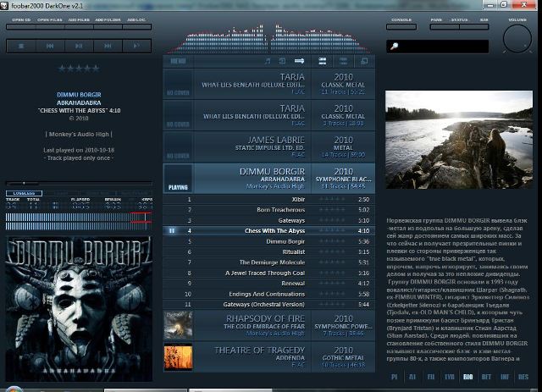Click the arrow playback order icon
The width and height of the screenshot is (542, 392).
pyautogui.click(x=299, y=61)
